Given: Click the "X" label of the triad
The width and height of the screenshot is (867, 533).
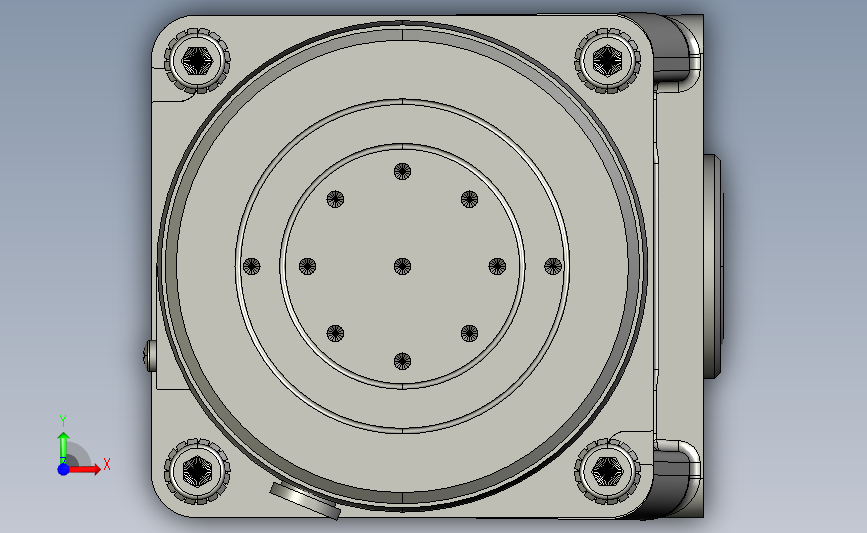Looking at the screenshot, I should pyautogui.click(x=107, y=464).
